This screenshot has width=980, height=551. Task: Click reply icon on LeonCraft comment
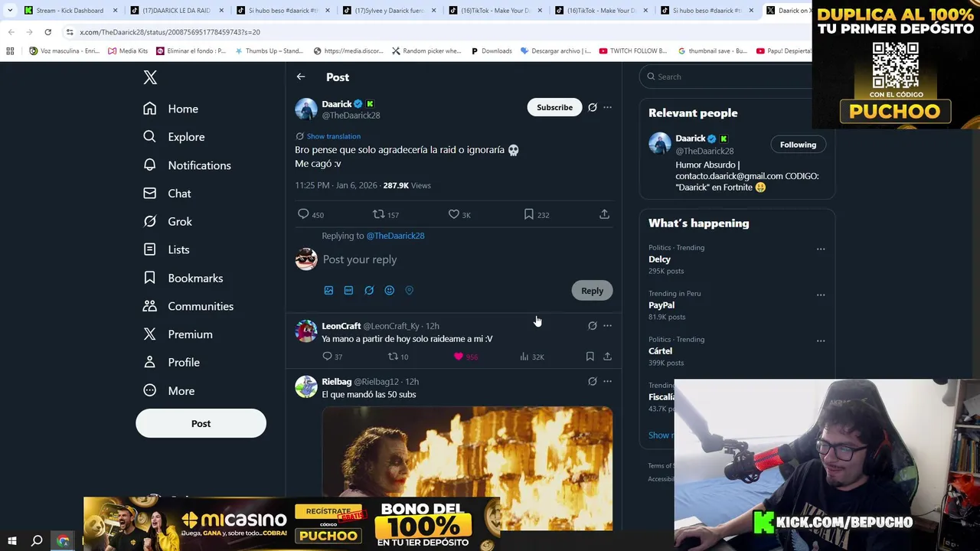click(x=327, y=357)
